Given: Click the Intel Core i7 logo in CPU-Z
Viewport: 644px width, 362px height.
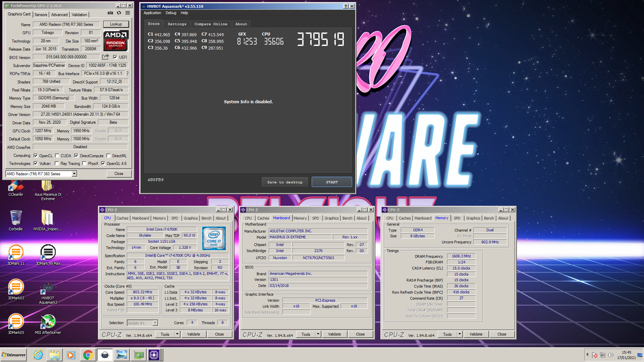Looking at the screenshot, I should (x=214, y=238).
